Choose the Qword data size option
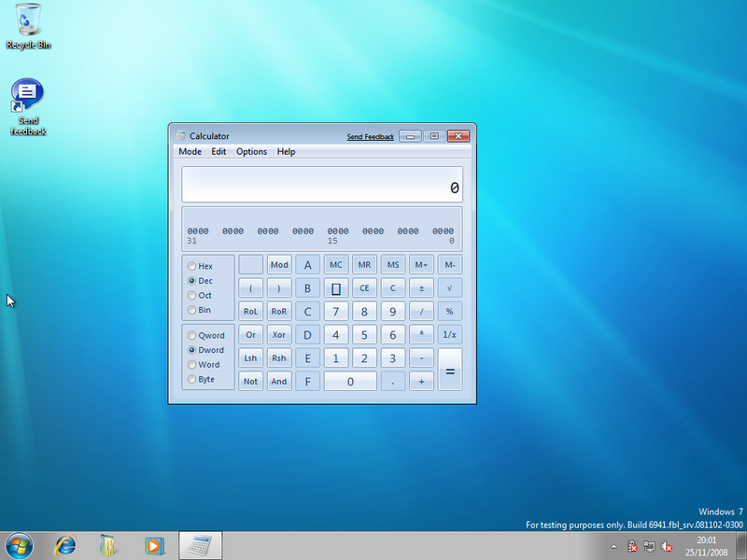Viewport: 747px width, 560px height. [x=192, y=335]
